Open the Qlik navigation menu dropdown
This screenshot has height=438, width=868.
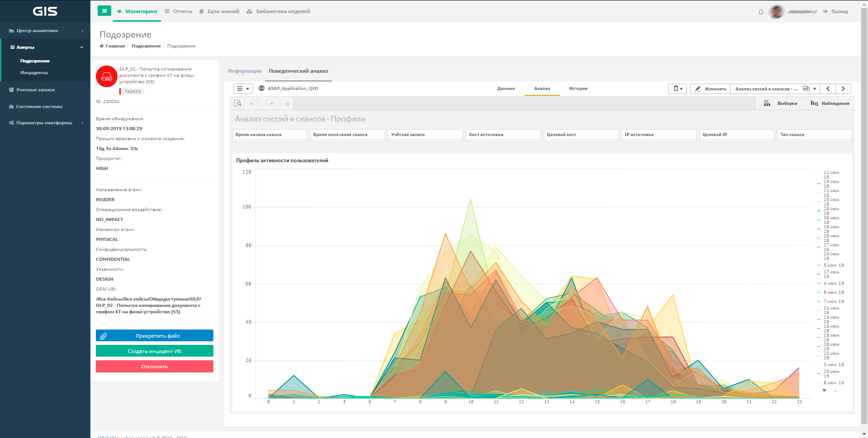243,89
